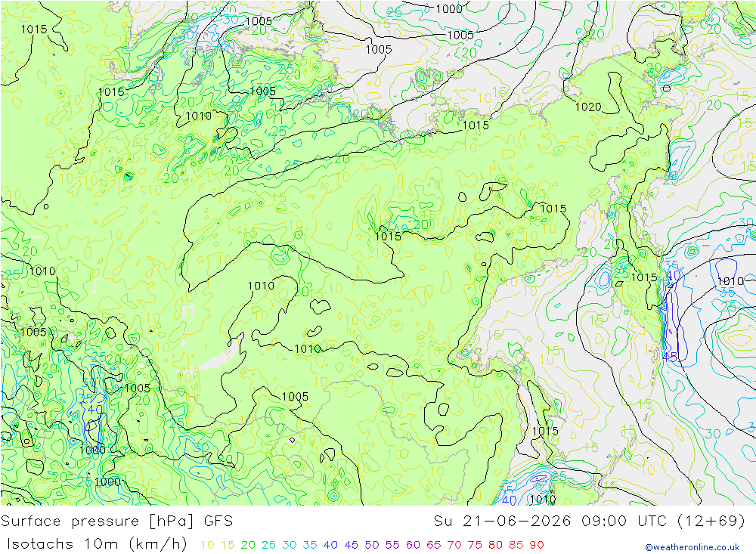
Task: Click legend value 70 in isotach scale
Action: point(454,545)
